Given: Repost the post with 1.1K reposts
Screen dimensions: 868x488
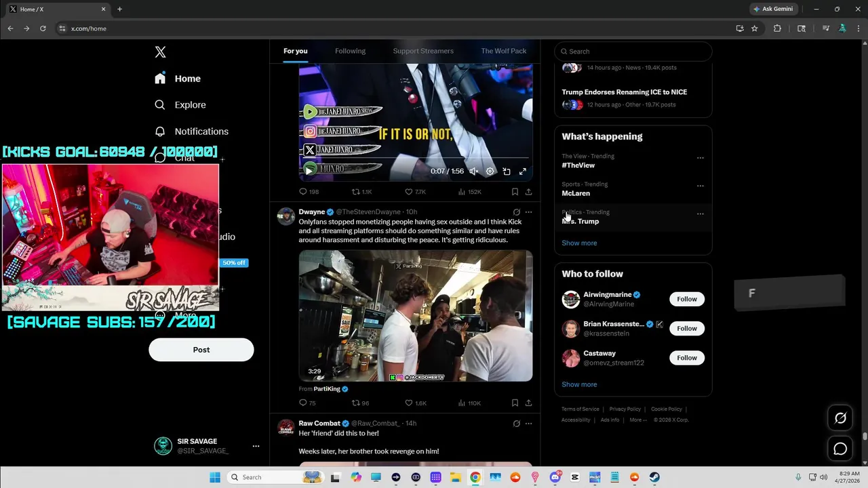Looking at the screenshot, I should (361, 192).
